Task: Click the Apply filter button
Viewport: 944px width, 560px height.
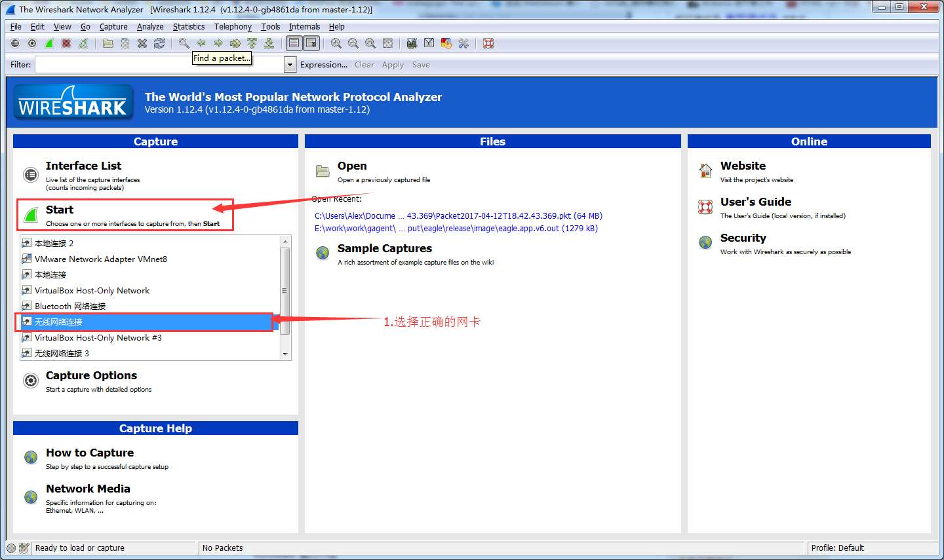Action: pyautogui.click(x=393, y=65)
